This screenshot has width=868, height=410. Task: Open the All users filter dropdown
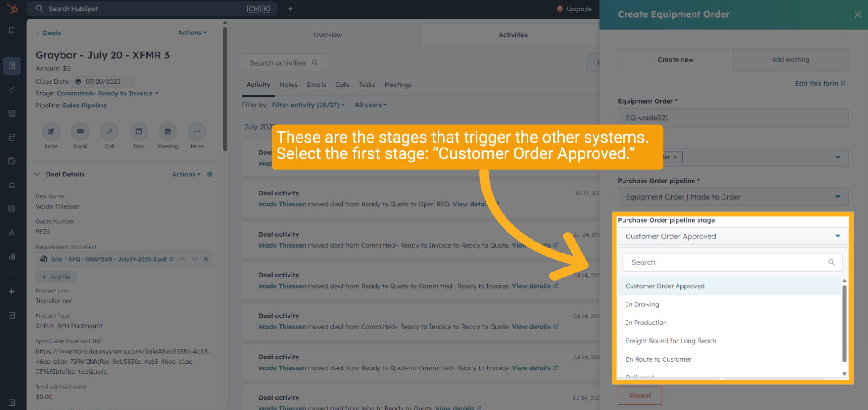tap(371, 105)
